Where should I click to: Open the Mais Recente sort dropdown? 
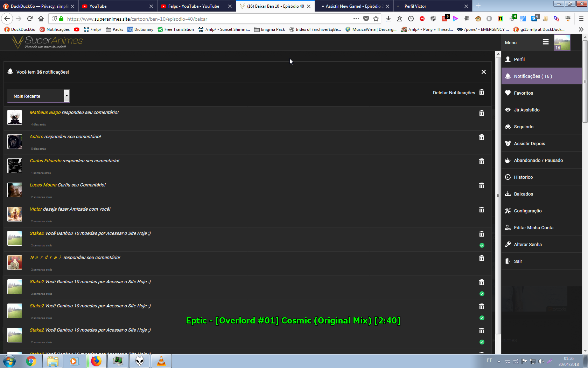click(38, 96)
